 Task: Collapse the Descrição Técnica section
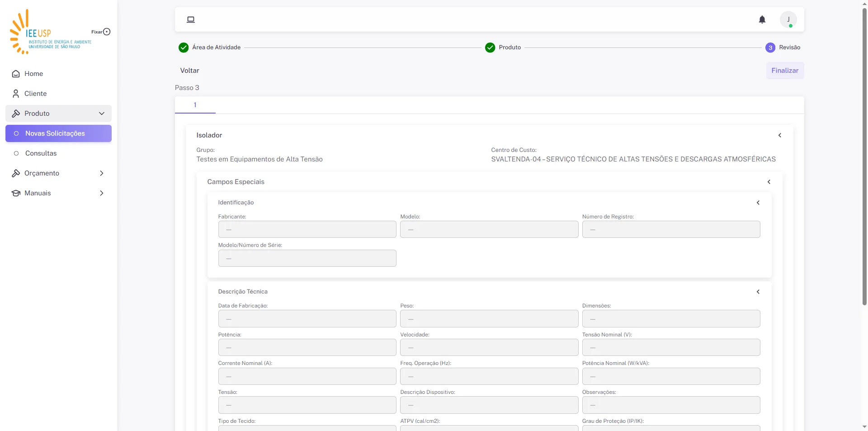[x=758, y=292]
